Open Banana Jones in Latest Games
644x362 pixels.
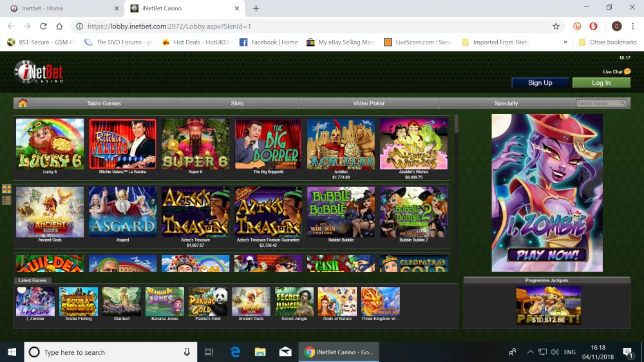click(165, 301)
